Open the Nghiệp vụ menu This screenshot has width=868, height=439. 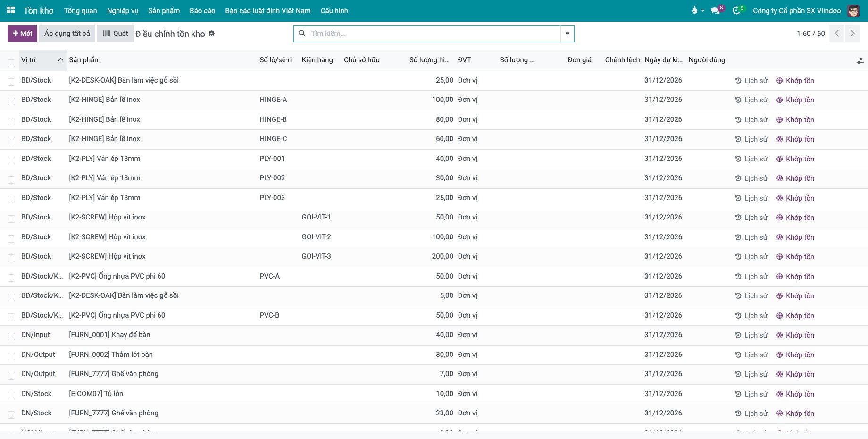[123, 10]
